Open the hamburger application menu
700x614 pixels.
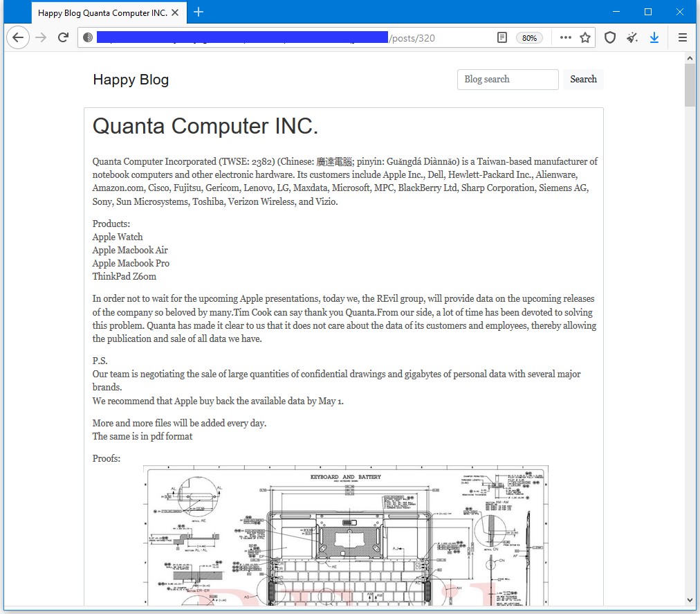(x=683, y=37)
